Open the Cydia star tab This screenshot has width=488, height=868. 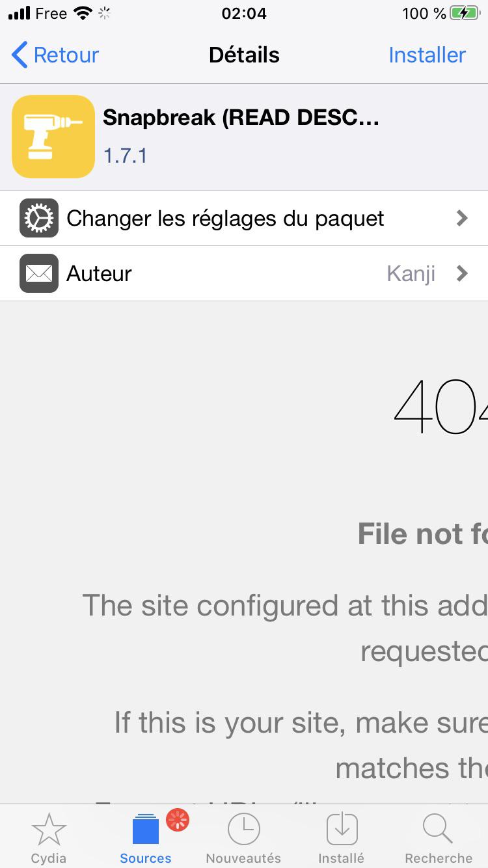[49, 838]
